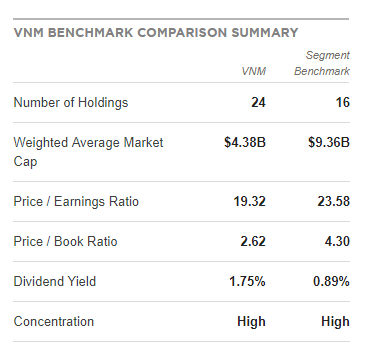Click benchmark dividend yield 0.89%
This screenshot has width=378, height=361.
click(331, 281)
